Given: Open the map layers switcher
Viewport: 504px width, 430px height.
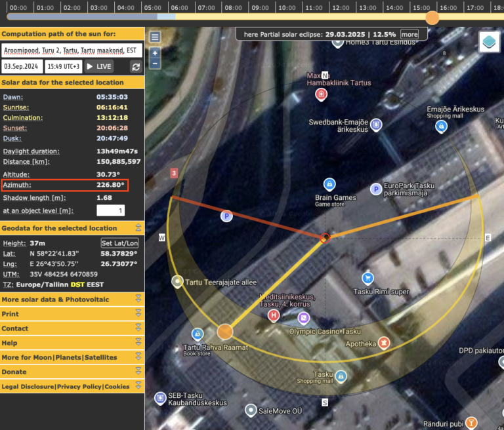Looking at the screenshot, I should click(489, 42).
